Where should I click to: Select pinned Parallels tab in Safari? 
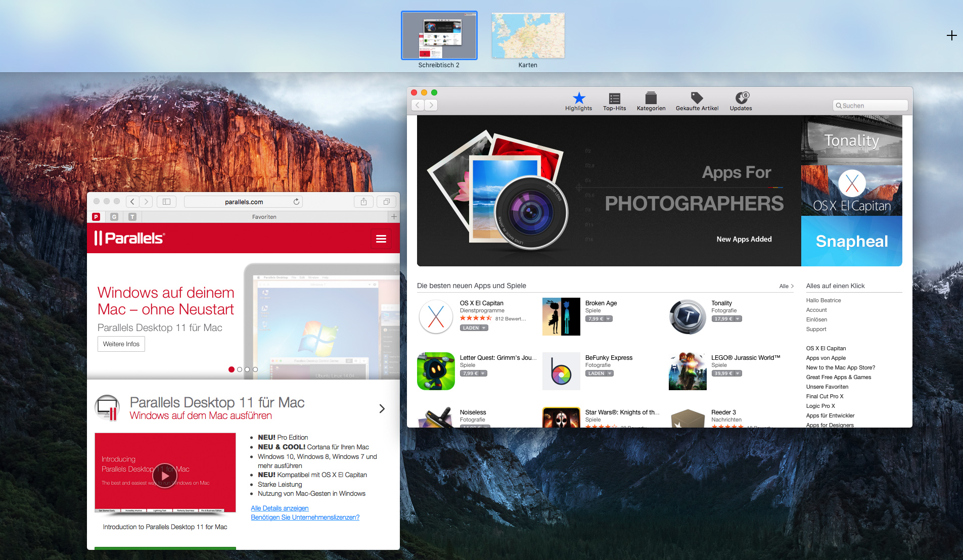96,217
